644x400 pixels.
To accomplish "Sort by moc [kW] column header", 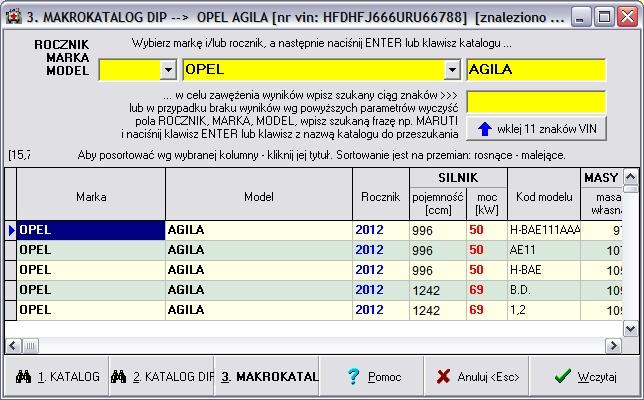I will pyautogui.click(x=487, y=204).
